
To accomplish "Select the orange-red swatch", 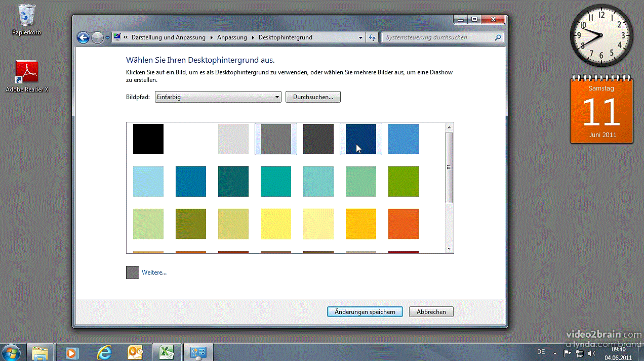I will point(404,224).
